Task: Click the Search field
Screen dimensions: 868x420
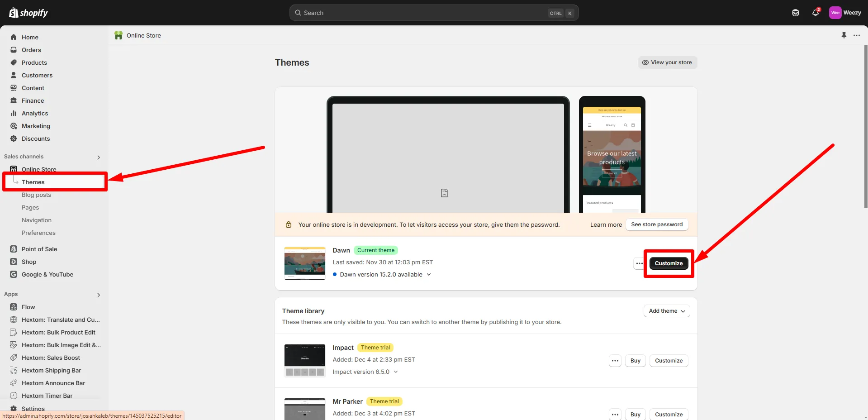Action: point(434,13)
